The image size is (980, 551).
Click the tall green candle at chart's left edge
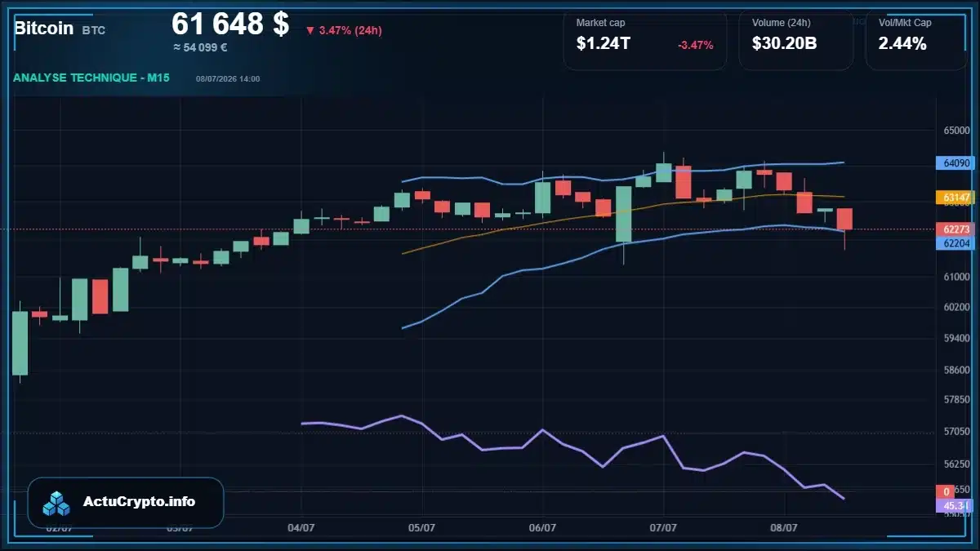coord(20,343)
